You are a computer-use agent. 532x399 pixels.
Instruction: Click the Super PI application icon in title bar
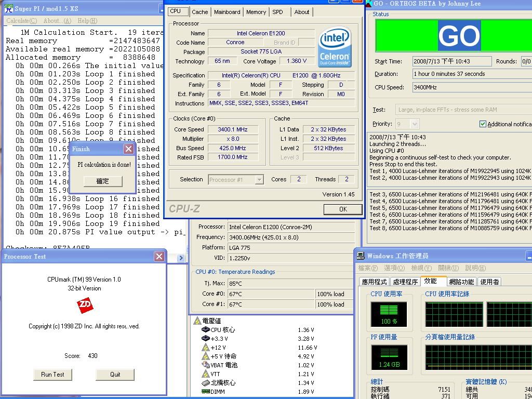[9, 8]
